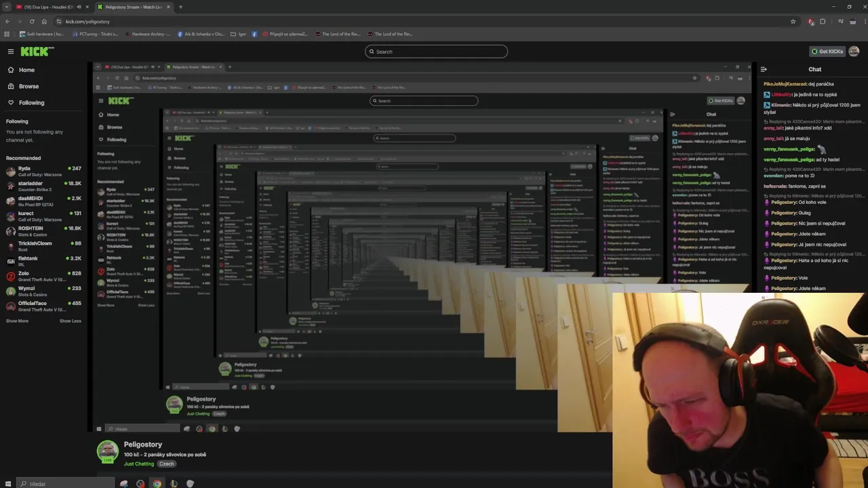Click the KICK logo
The width and height of the screenshot is (868, 488).
tap(37, 52)
